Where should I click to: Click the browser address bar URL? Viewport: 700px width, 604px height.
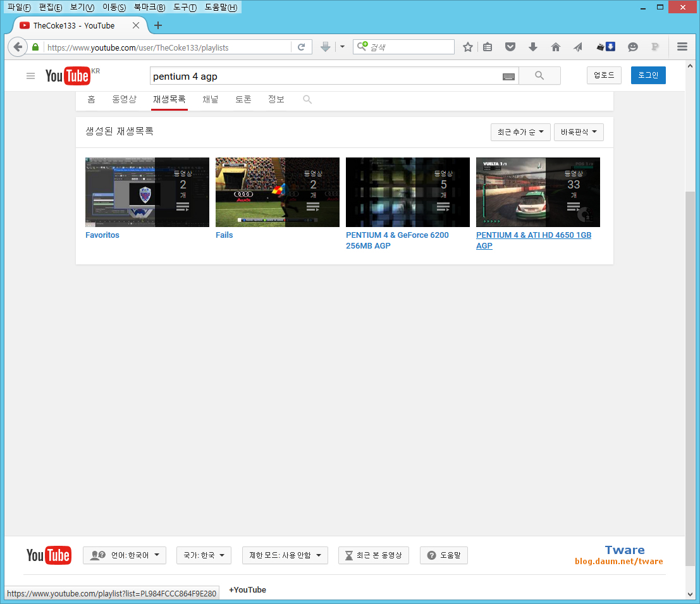pyautogui.click(x=168, y=47)
